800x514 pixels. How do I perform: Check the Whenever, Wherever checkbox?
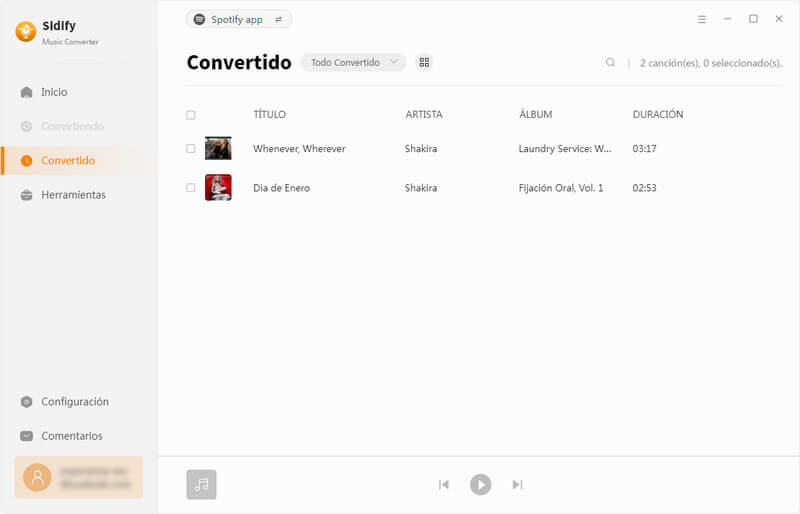(191, 149)
